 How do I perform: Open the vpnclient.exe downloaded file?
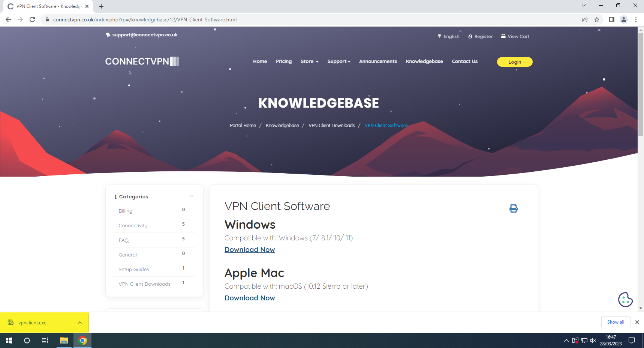click(x=32, y=322)
